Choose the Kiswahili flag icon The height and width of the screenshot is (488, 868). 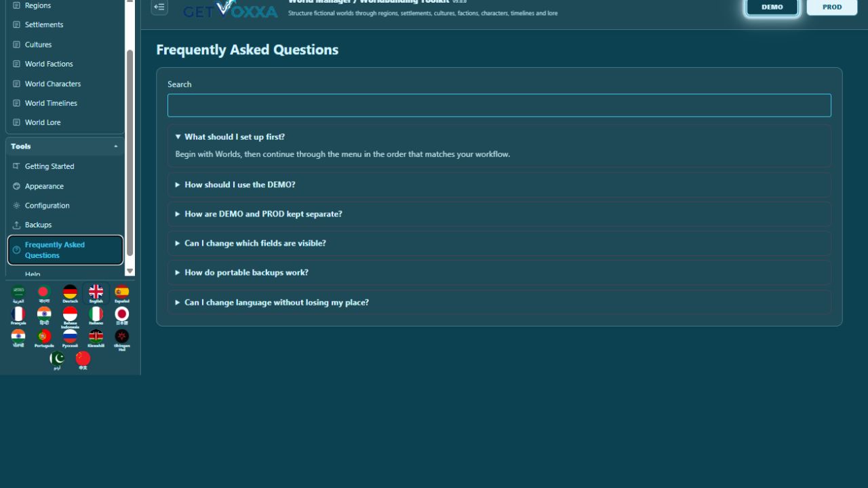tap(96, 338)
